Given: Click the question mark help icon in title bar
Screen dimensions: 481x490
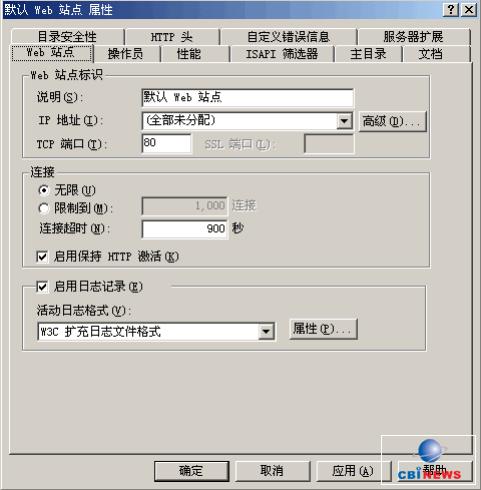Looking at the screenshot, I should (x=451, y=9).
